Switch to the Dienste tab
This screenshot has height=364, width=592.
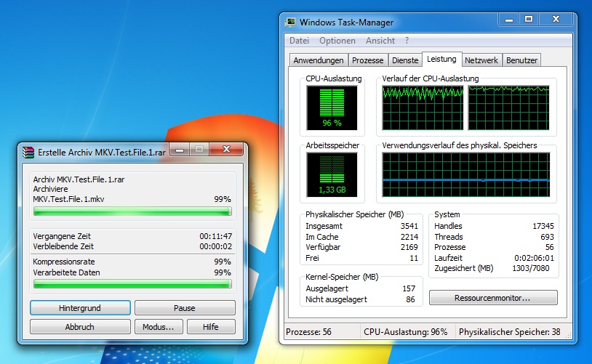[x=405, y=60]
